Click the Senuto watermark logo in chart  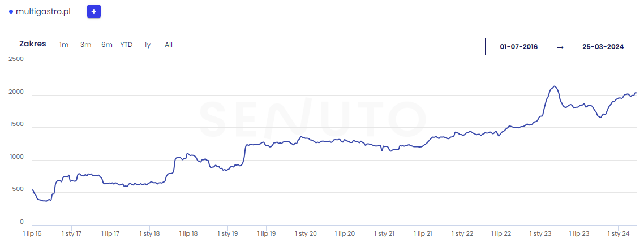point(312,118)
